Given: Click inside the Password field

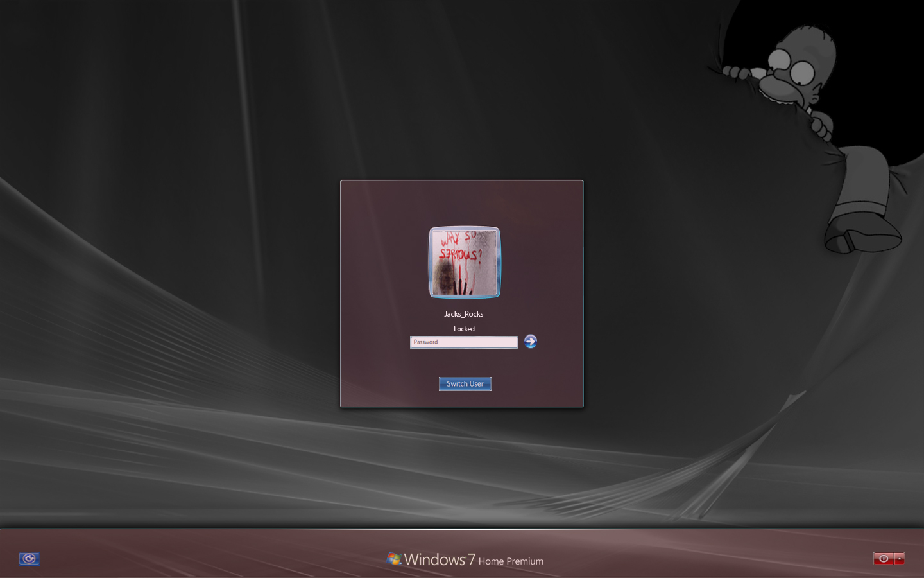Looking at the screenshot, I should coord(463,342).
